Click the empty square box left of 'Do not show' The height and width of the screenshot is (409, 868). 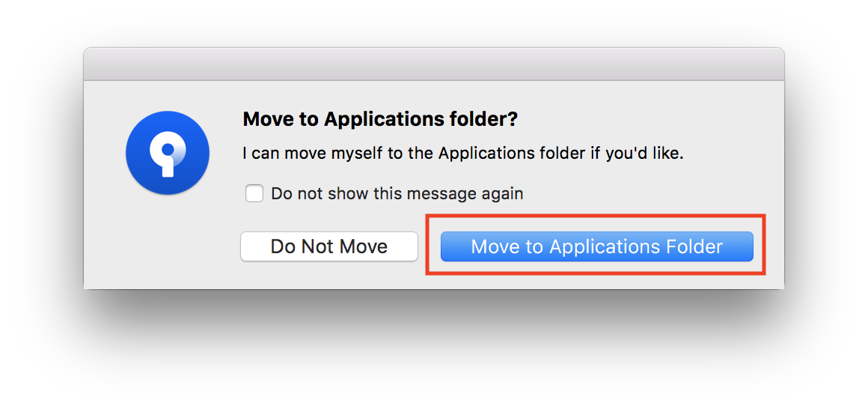point(254,193)
